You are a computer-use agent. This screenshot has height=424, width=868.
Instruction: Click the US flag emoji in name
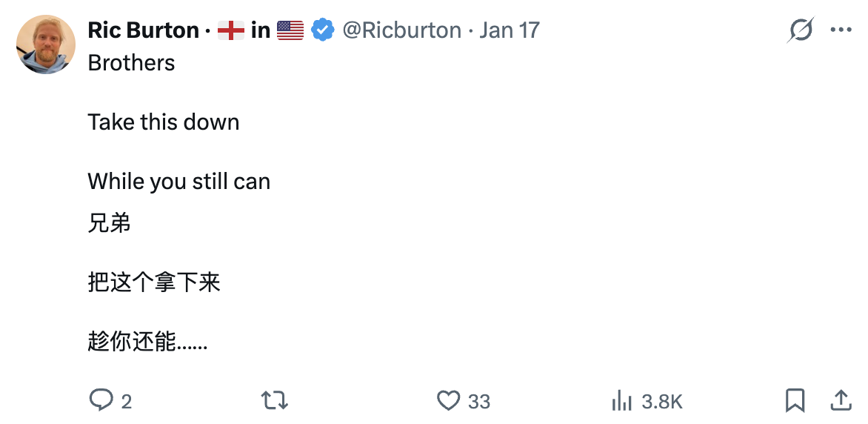coord(290,30)
